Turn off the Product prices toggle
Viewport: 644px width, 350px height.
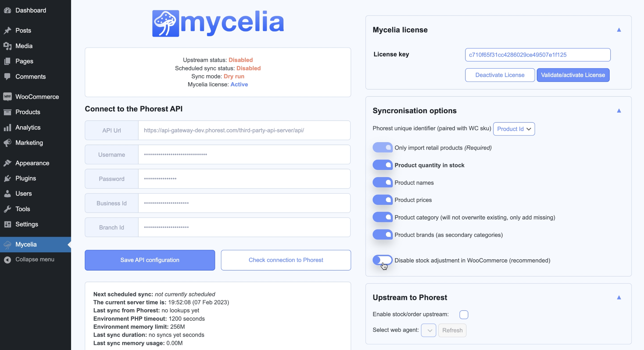(x=383, y=200)
